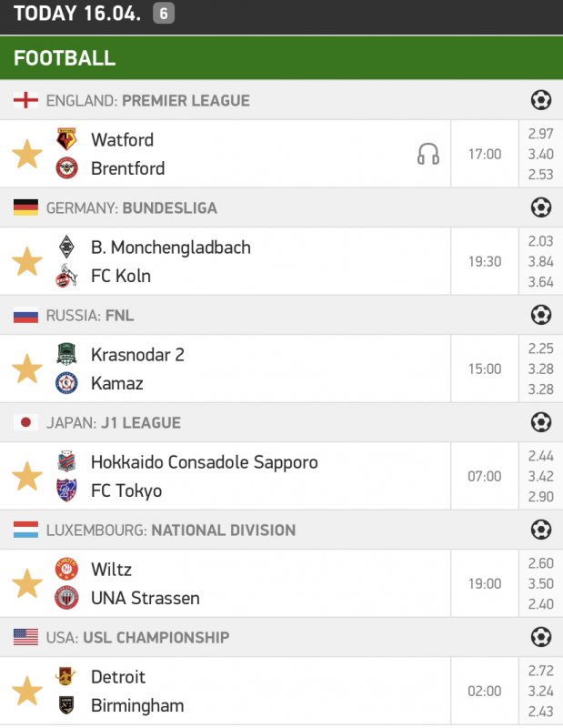Toggle favorite star for Watford vs Brentford
The width and height of the screenshot is (563, 728).
point(27,154)
